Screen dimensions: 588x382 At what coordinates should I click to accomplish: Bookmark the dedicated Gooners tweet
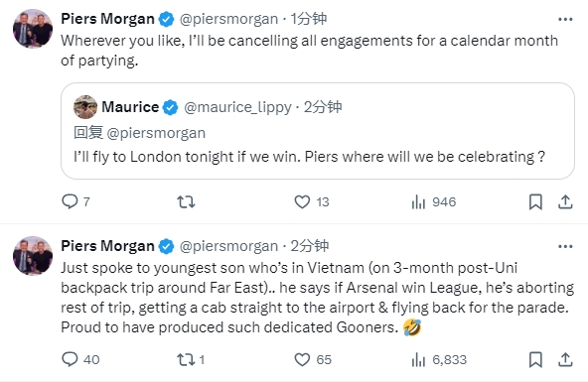(535, 360)
